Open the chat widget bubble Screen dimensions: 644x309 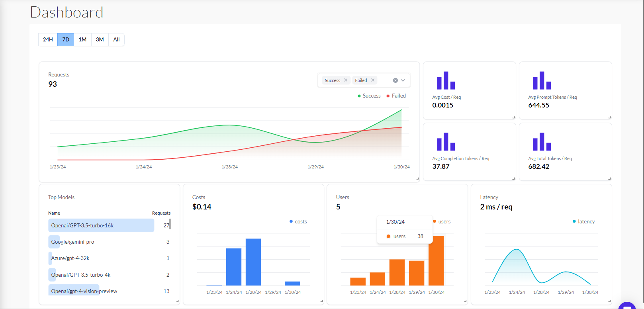tap(627, 305)
